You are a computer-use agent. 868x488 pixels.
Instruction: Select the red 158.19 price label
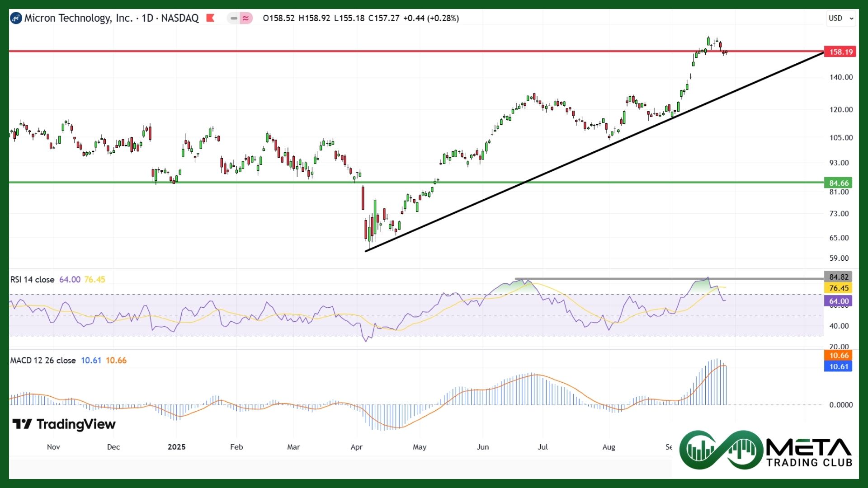840,52
